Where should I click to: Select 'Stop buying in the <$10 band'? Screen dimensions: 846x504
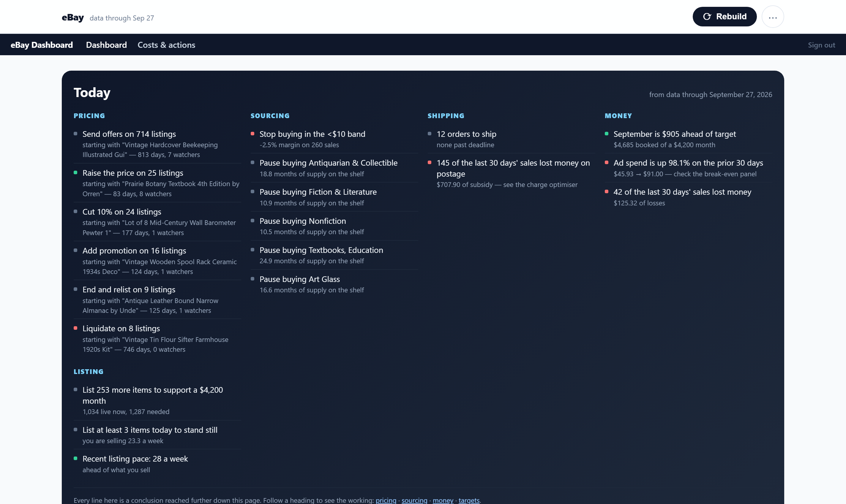click(x=312, y=134)
